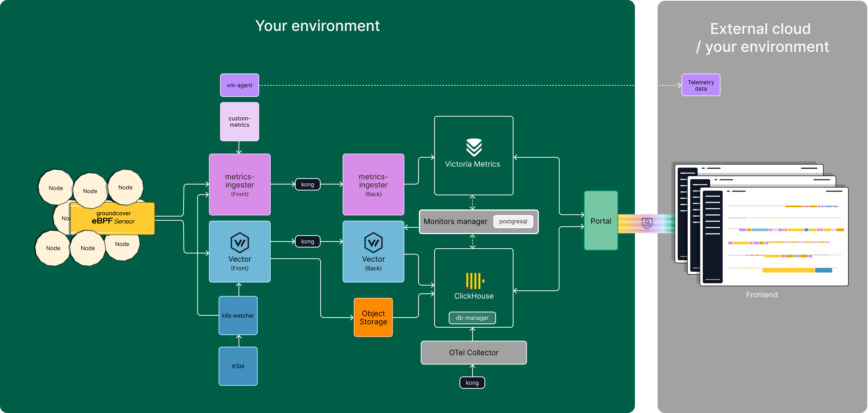Select the custom-metrics box
Viewport: 868px width, 413px height.
pyautogui.click(x=239, y=122)
